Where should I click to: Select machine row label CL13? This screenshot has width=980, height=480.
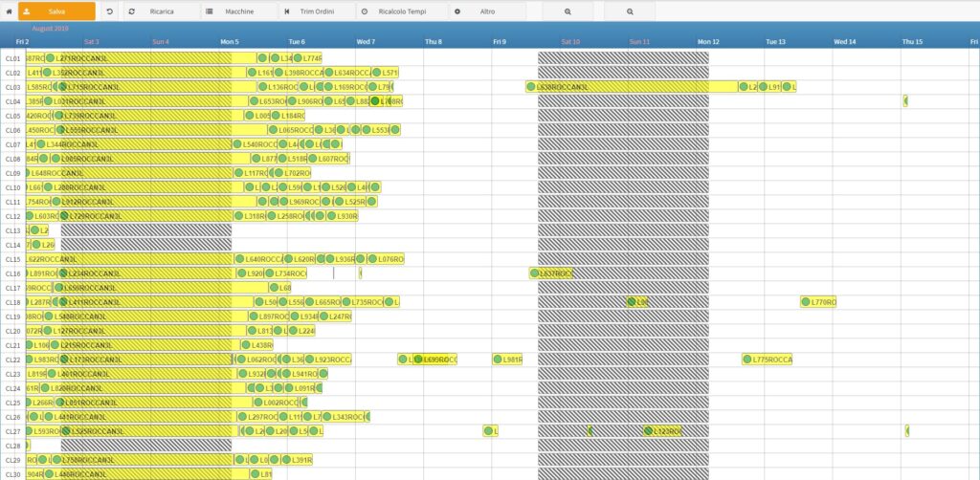[x=12, y=230]
